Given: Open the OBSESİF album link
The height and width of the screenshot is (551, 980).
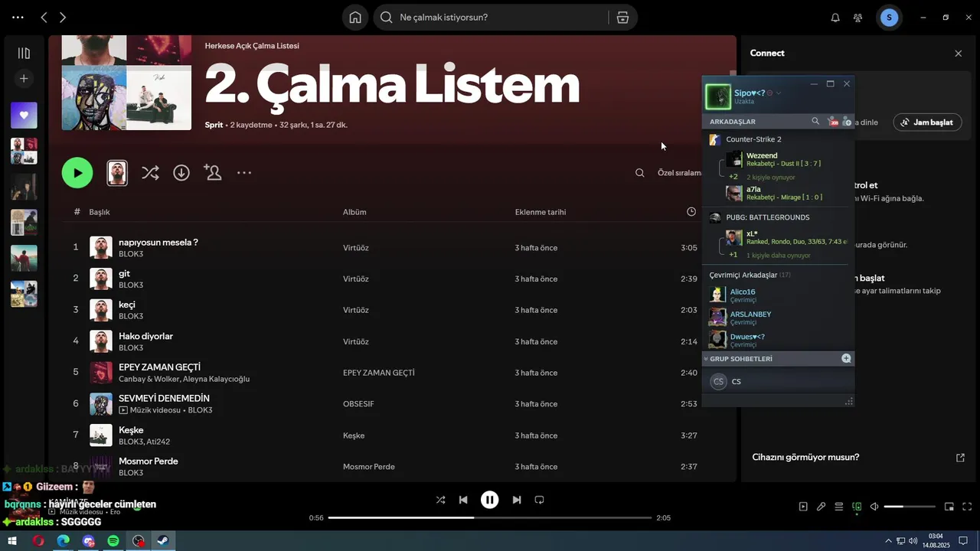Looking at the screenshot, I should pos(358,404).
